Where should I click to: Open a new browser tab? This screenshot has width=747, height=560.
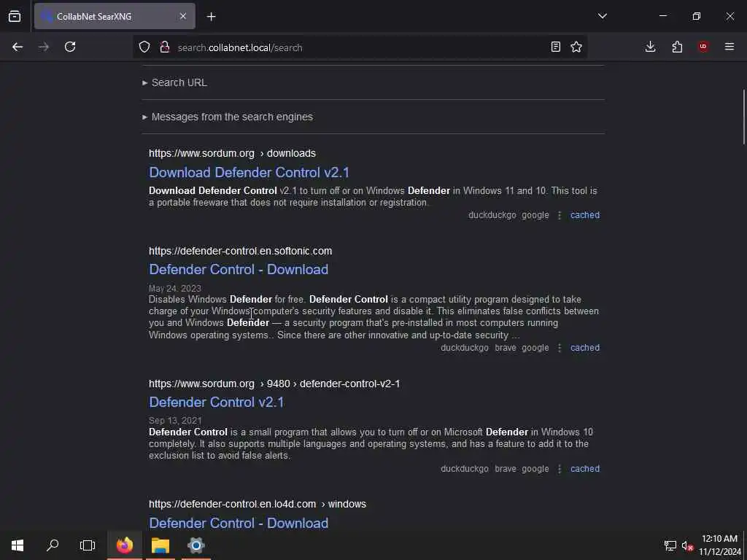tap(211, 17)
